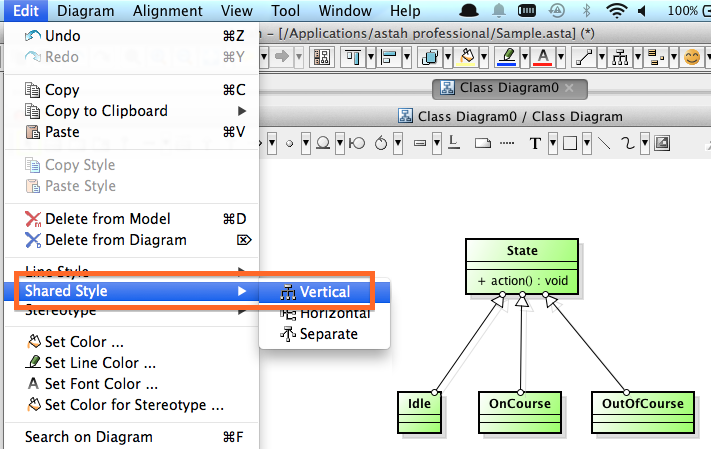This screenshot has height=449, width=711.
Task: Open dropdown arrow next to Text tool
Action: 552,143
